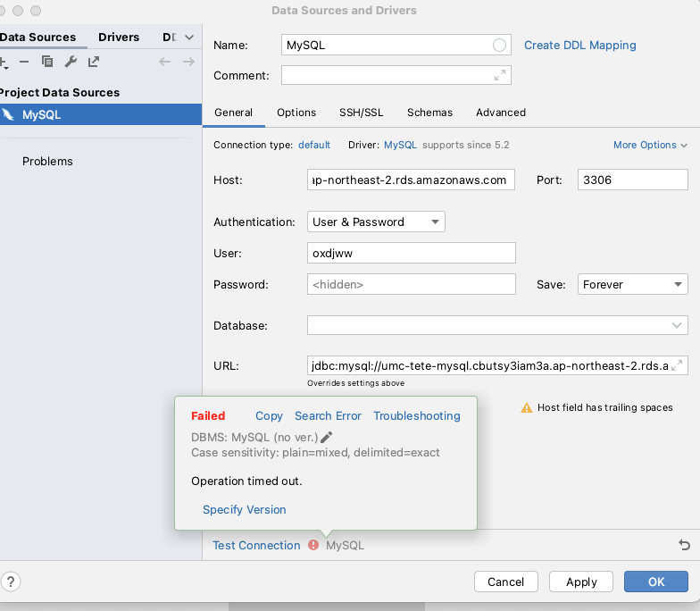
Task: Click Test Connection link
Action: point(256,545)
